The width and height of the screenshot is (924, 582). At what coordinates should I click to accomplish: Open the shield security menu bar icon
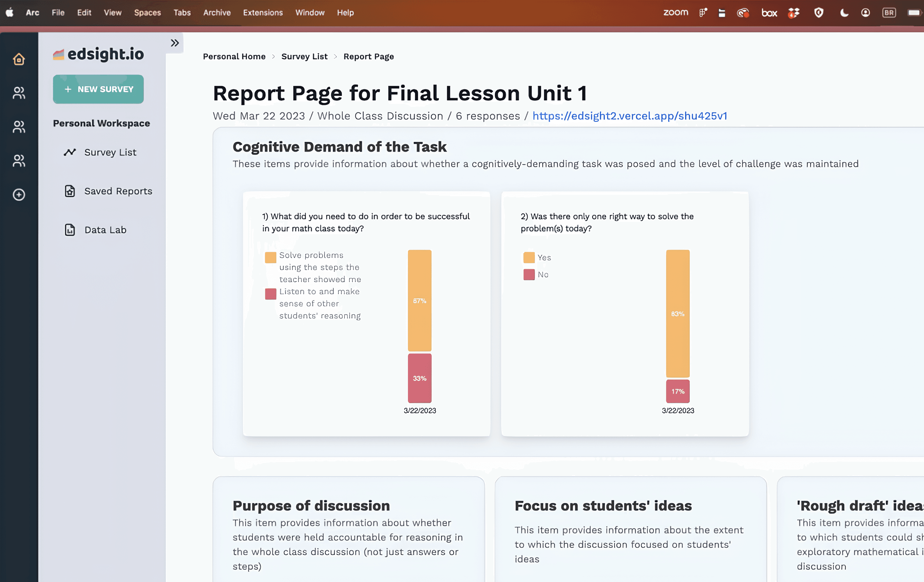[818, 13]
